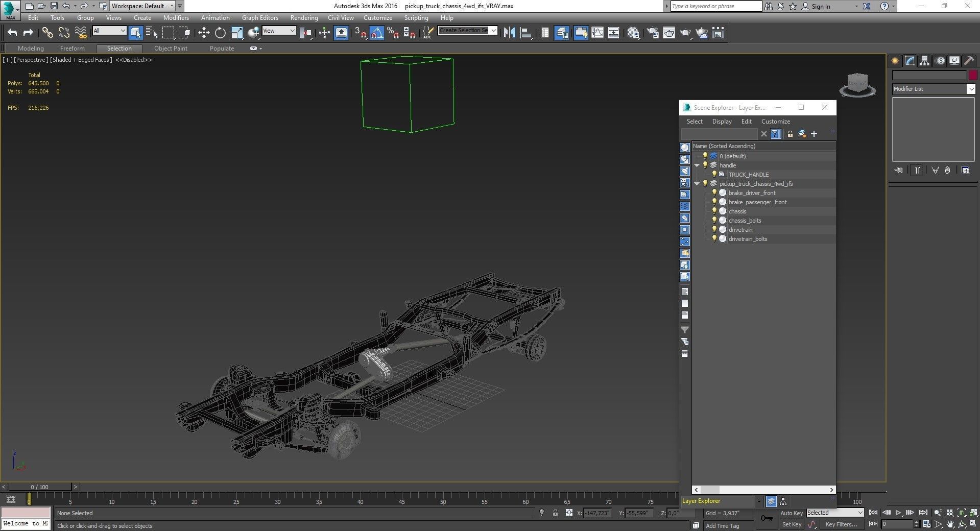Toggle the Layer Explorer toolbar button
Viewport: 980px width, 531px height.
(562, 33)
